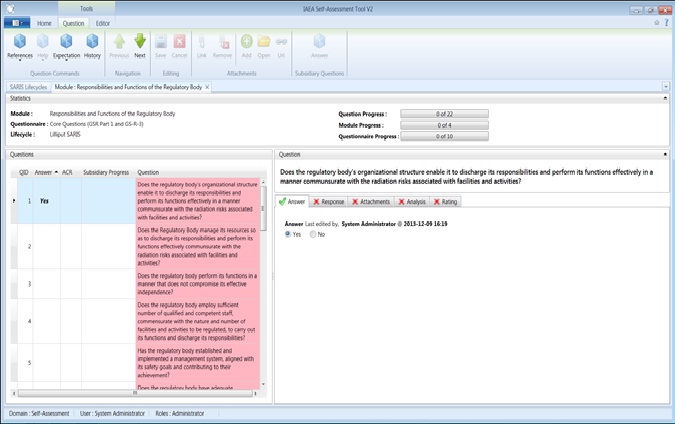This screenshot has height=425, width=675.
Task: Click the User : System Administrator status entry
Action: click(x=112, y=413)
